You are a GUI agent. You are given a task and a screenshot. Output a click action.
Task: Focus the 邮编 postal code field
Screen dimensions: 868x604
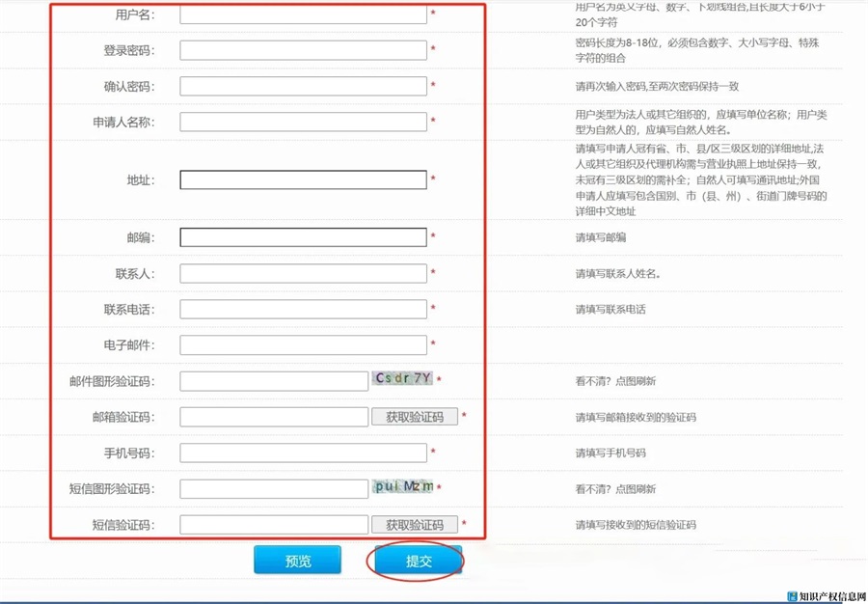coord(303,237)
